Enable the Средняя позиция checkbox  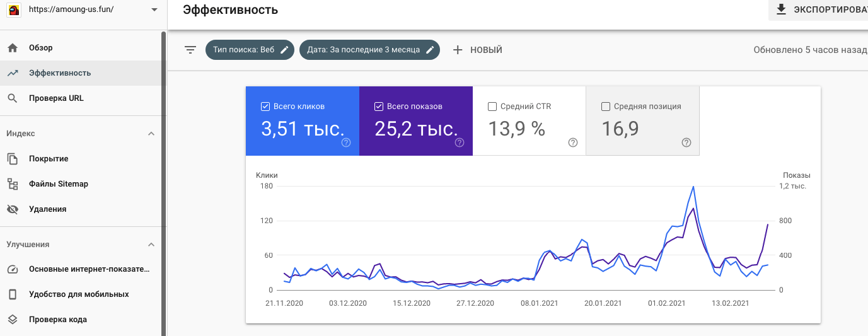pos(606,107)
